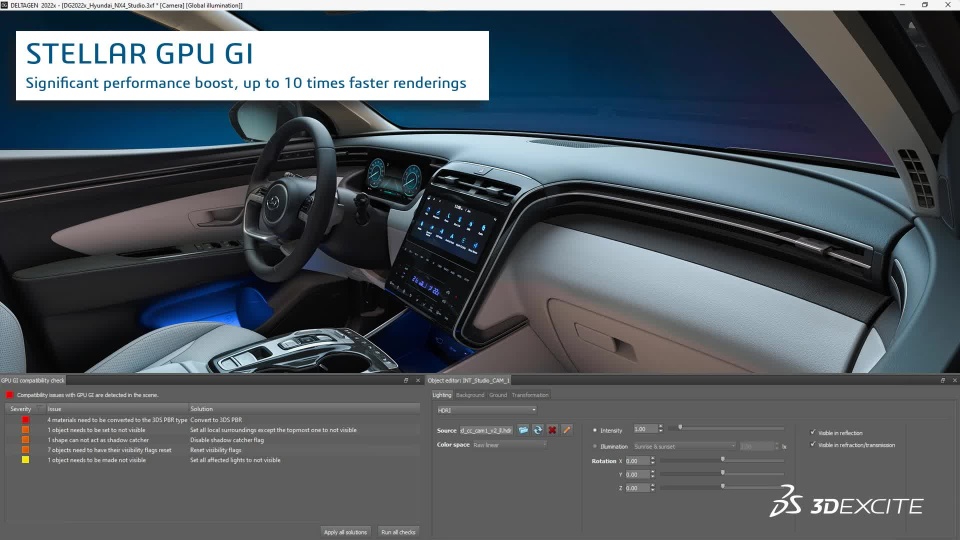Select the Illumination radio button
The width and height of the screenshot is (960, 540).
(594, 446)
